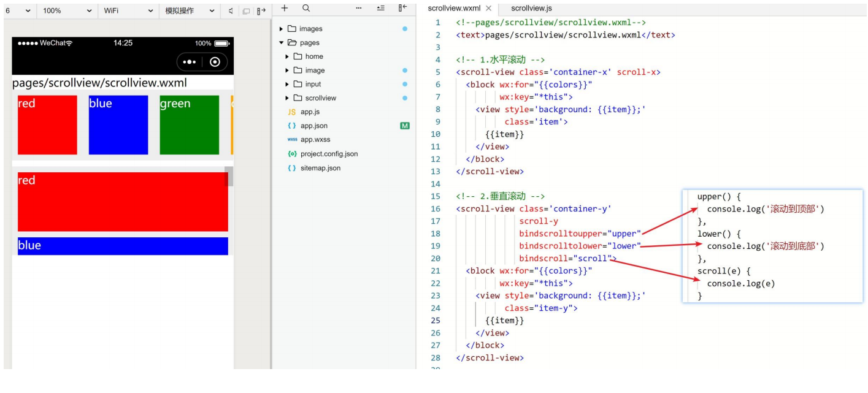Collapse all folders icon in explorer toolbar
The height and width of the screenshot is (393, 868).
click(380, 8)
